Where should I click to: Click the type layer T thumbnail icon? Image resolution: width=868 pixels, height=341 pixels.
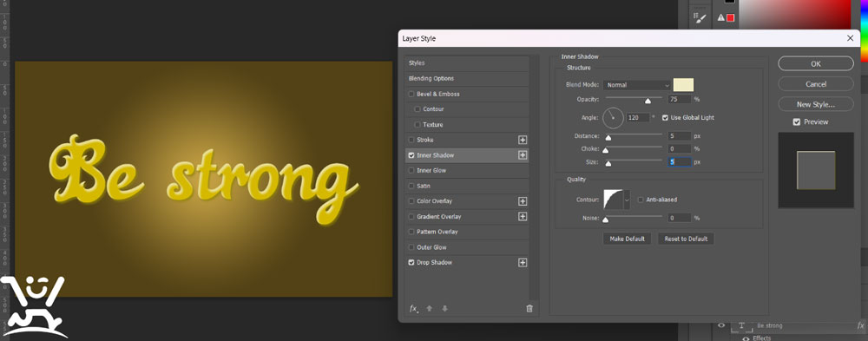click(x=742, y=325)
